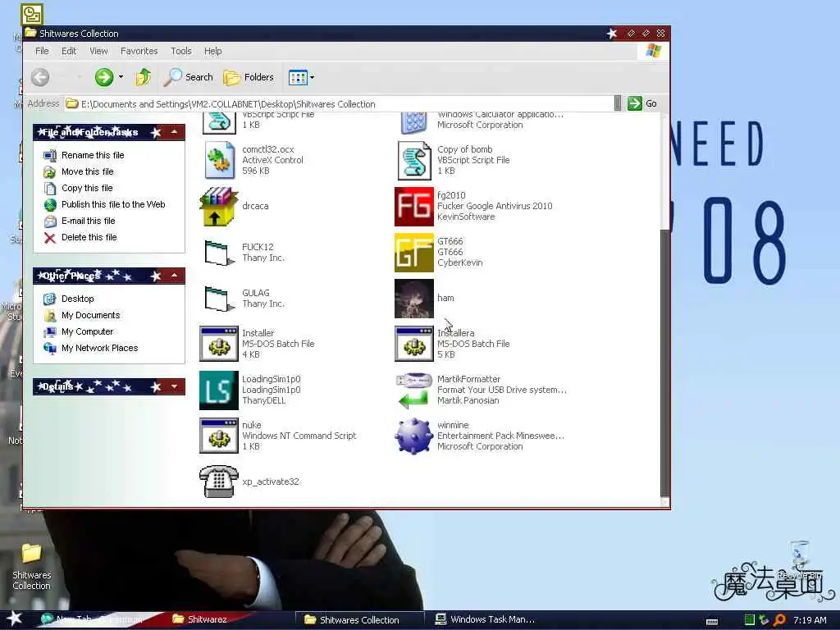
Task: Select the Copy of bomb script icon
Action: [414, 160]
